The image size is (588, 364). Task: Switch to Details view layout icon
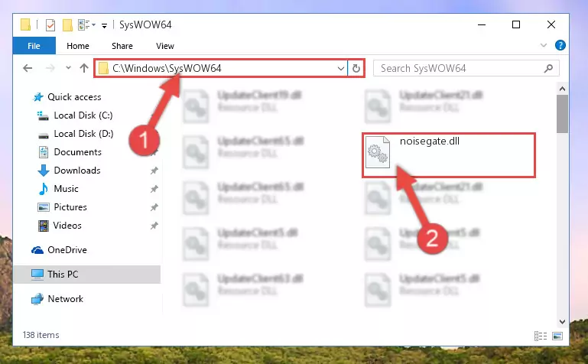tap(541, 336)
